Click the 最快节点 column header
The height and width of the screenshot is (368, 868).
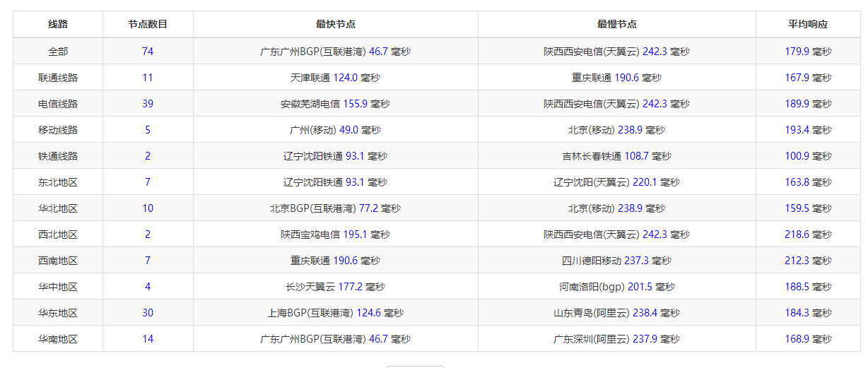(x=336, y=24)
